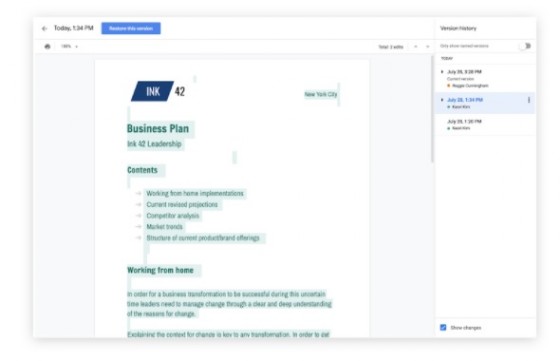Click the Business Plan heading
Viewport: 560px width, 361px height.
[x=158, y=129]
